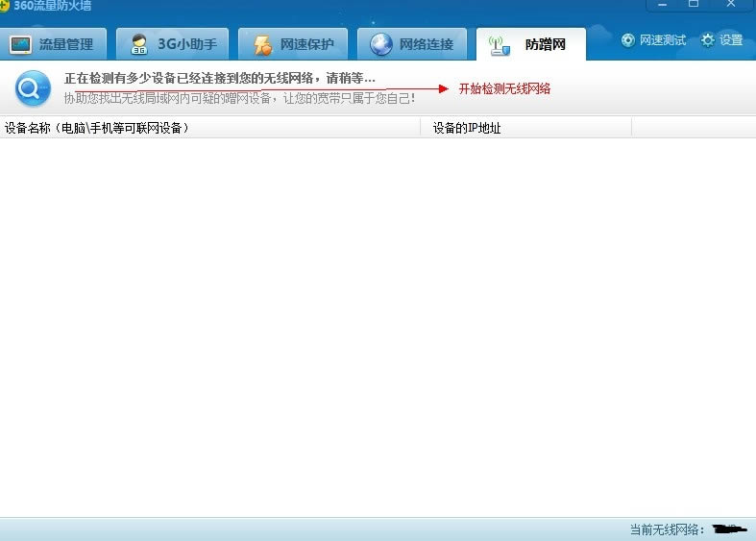Click the 设置 gear icon
Viewport: 756px width, 541px height.
coord(708,40)
